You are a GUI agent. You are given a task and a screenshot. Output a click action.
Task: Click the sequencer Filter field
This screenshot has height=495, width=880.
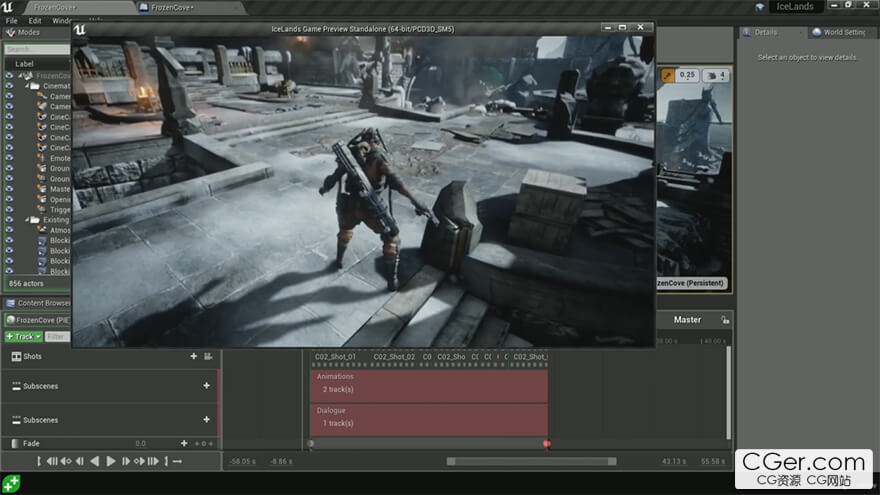(57, 337)
